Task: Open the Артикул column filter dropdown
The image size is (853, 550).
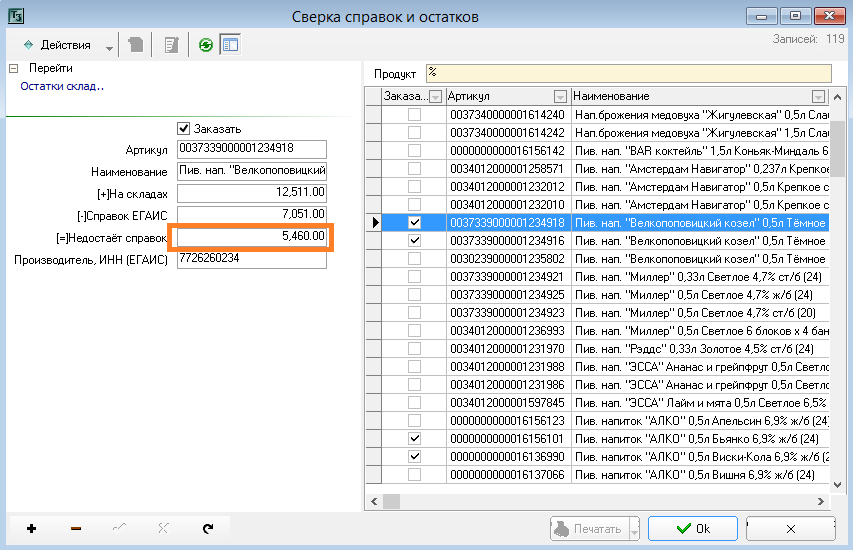Action: [560, 97]
